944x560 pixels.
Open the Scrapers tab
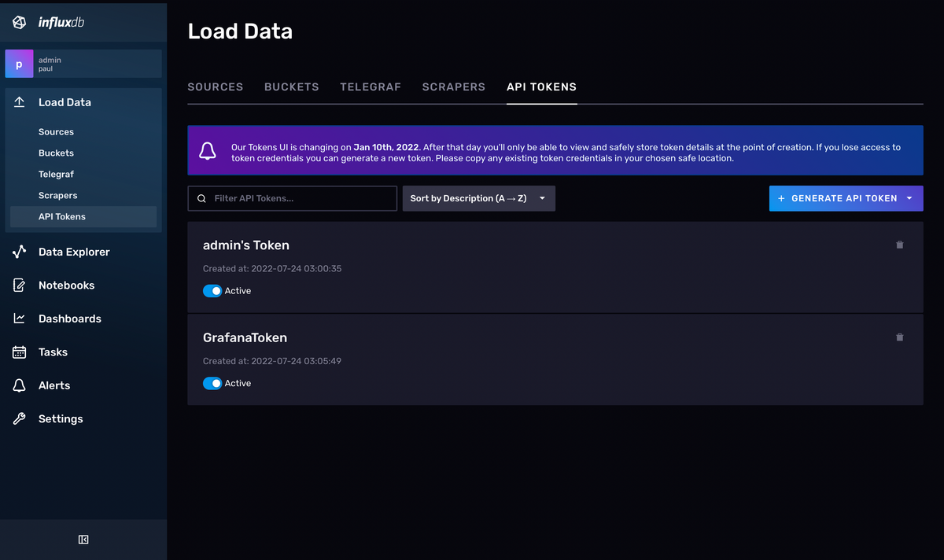point(453,87)
